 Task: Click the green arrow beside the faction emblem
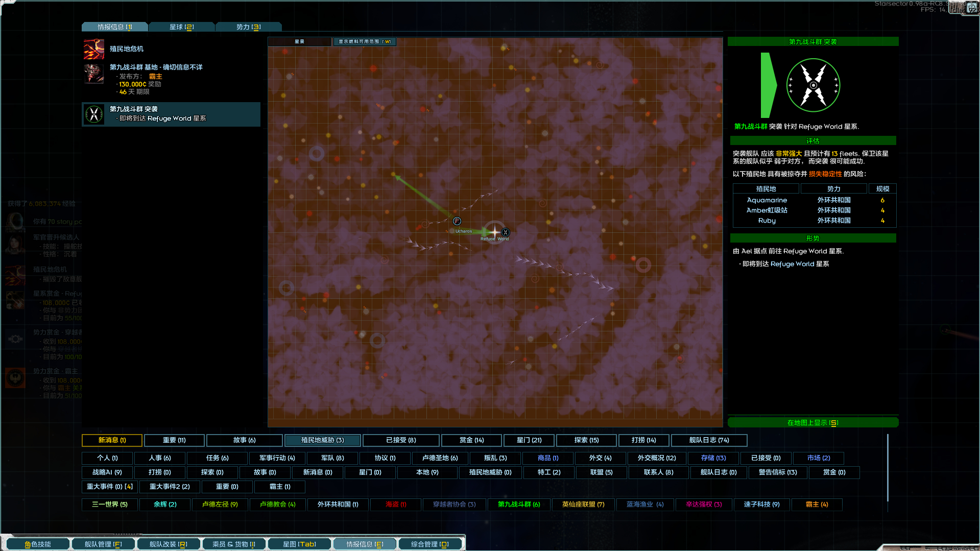[x=768, y=85]
